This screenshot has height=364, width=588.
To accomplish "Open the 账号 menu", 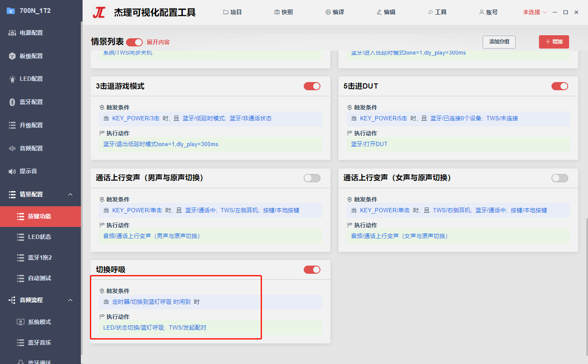I will [x=488, y=12].
